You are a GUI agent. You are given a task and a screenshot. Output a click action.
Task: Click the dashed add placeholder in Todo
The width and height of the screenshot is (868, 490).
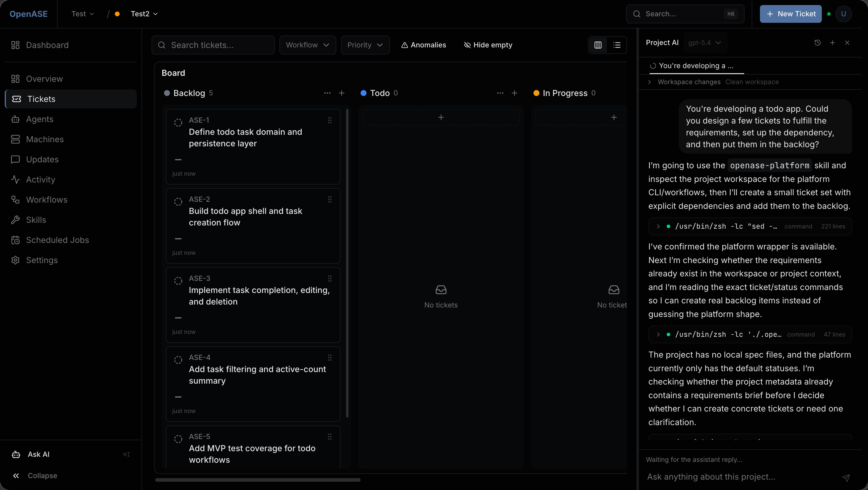click(x=441, y=117)
